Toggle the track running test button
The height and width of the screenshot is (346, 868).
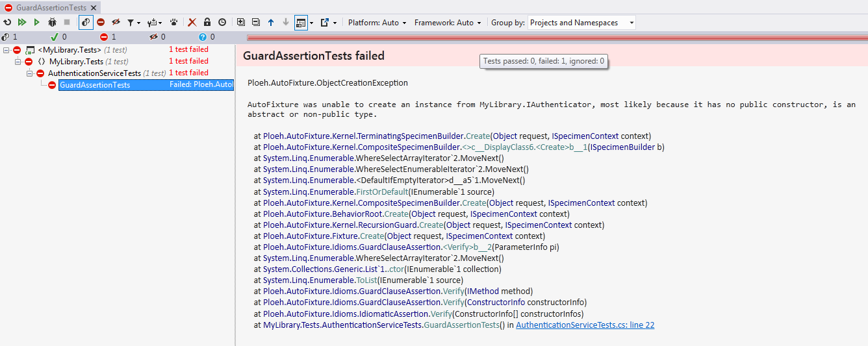[x=86, y=22]
